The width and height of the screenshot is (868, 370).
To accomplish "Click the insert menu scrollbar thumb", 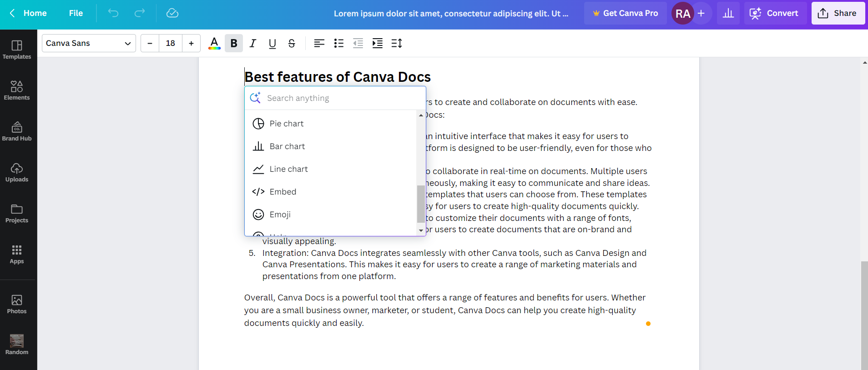I will 421,204.
